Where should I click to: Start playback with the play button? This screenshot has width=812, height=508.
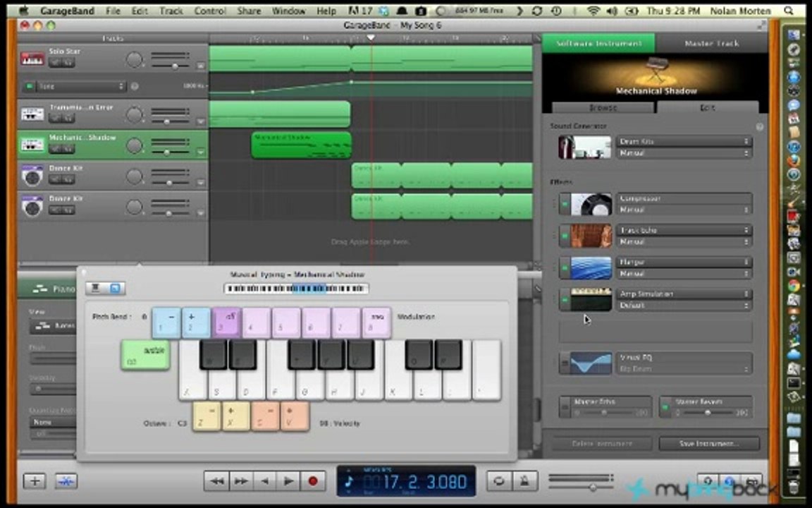click(x=288, y=481)
